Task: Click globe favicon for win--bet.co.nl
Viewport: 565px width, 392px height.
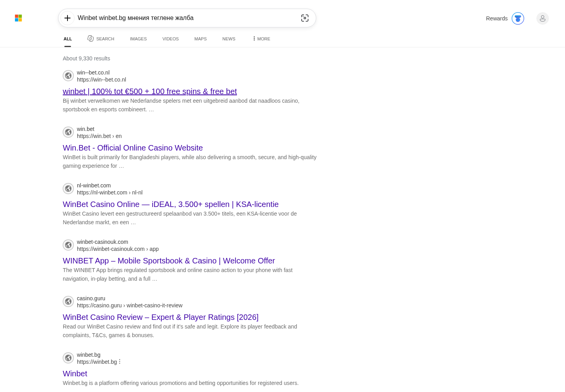Action: [68, 76]
